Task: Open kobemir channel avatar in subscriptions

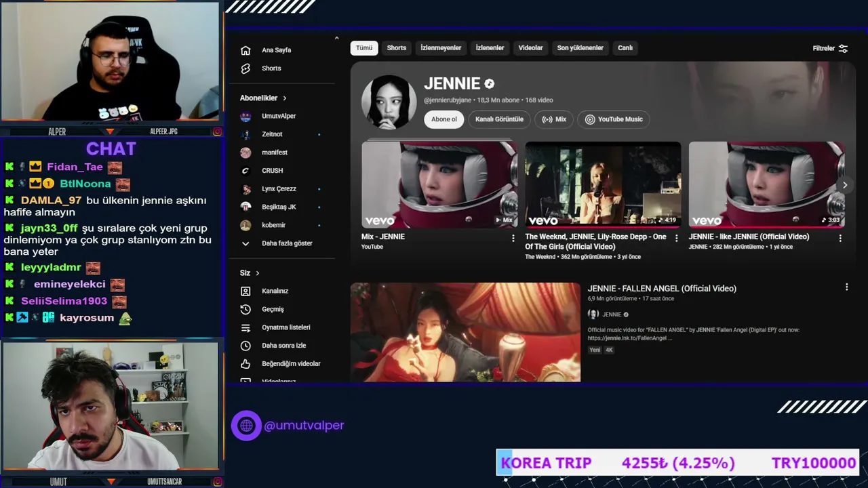Action: (x=245, y=225)
